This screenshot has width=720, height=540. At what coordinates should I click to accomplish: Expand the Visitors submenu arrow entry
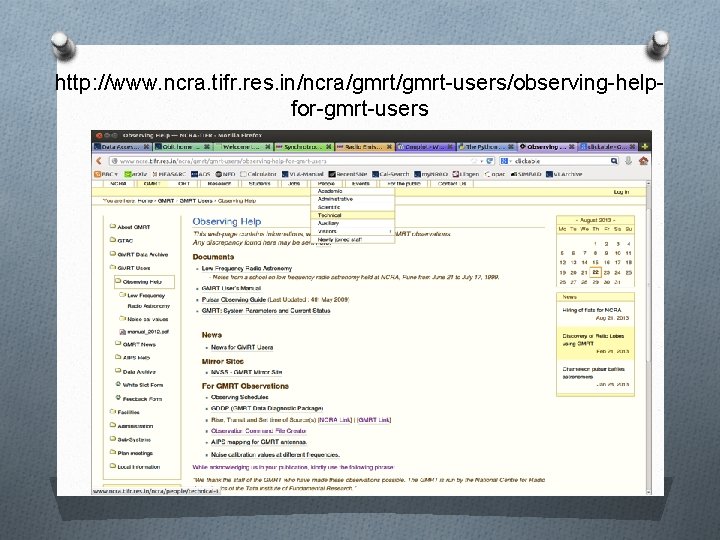coord(353,231)
